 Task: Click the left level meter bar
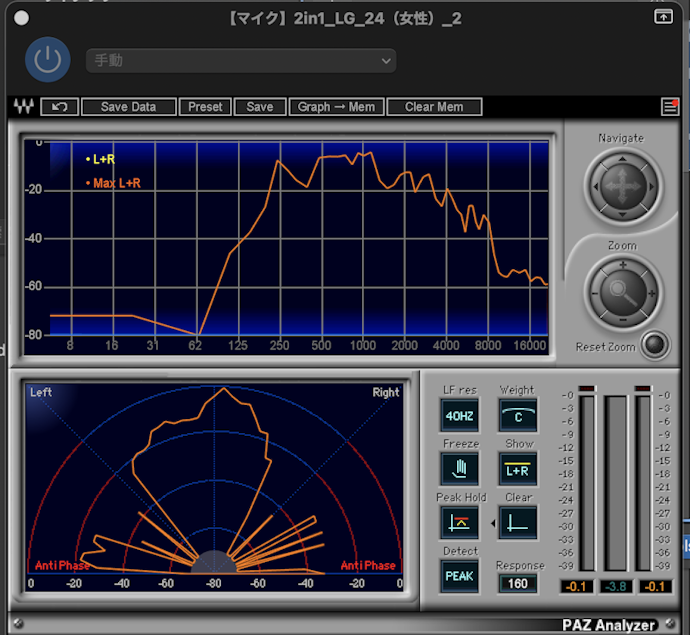587,483
